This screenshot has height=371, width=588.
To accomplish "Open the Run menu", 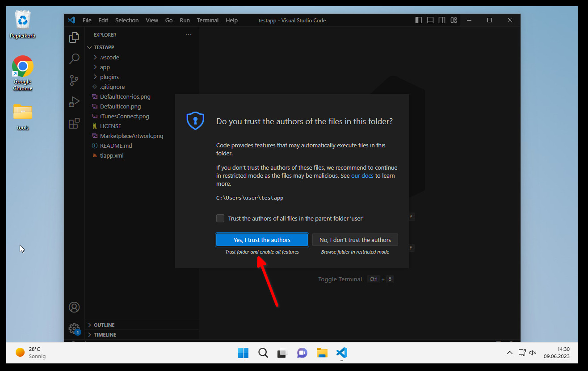I will [185, 20].
